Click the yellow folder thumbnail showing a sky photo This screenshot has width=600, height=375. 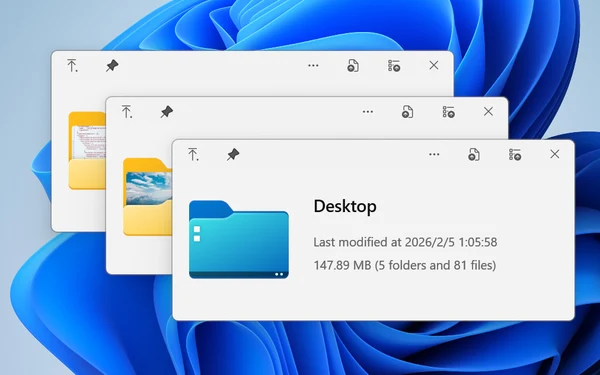click(x=147, y=197)
